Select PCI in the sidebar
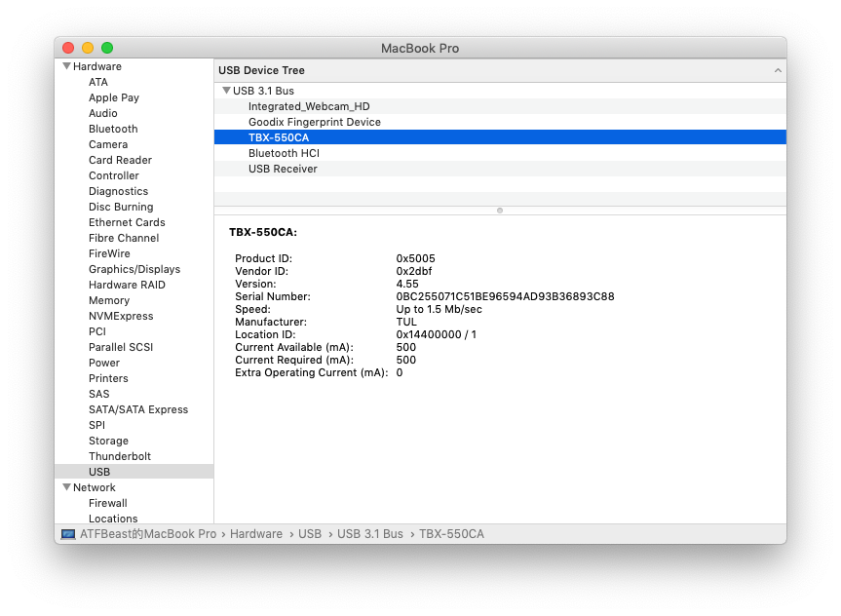 coord(97,331)
